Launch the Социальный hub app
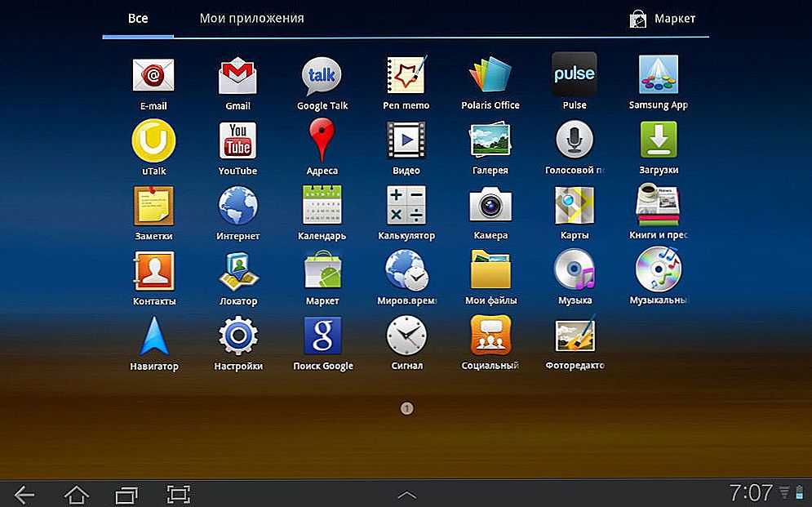Image resolution: width=812 pixels, height=507 pixels. [490, 335]
